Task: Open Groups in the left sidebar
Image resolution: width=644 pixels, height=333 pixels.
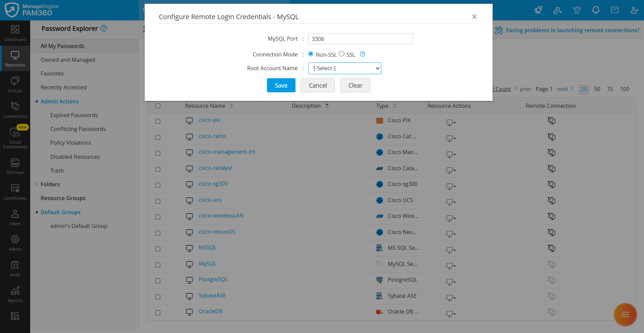Action: click(15, 85)
